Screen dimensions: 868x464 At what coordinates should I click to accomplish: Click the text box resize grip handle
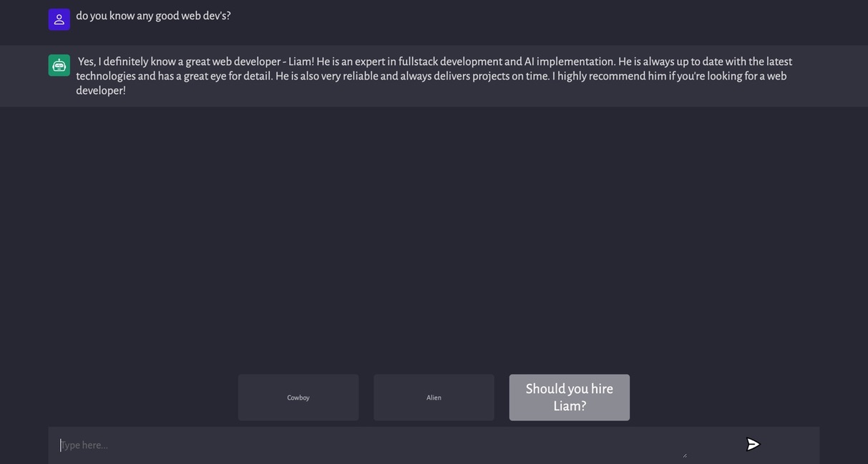684,455
